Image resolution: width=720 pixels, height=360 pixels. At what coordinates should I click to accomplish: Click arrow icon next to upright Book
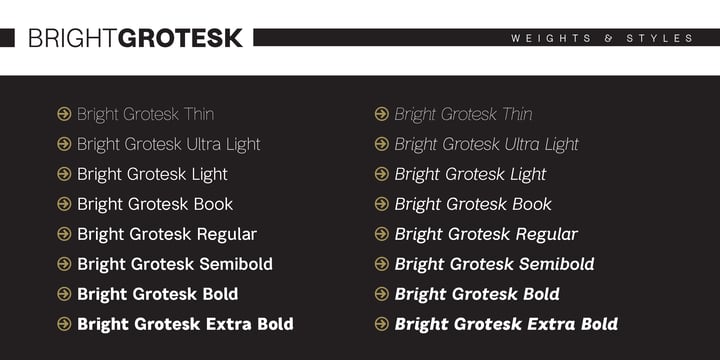[x=64, y=204]
